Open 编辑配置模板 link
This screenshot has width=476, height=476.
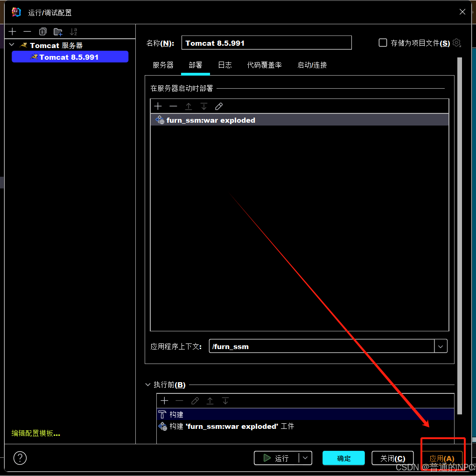tap(36, 433)
